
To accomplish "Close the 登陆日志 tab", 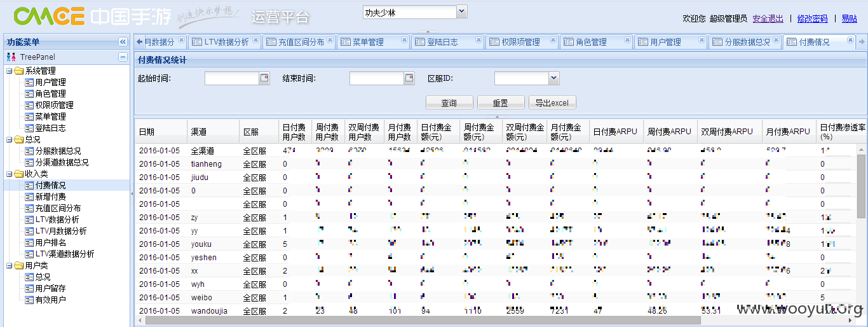I will coord(478,40).
